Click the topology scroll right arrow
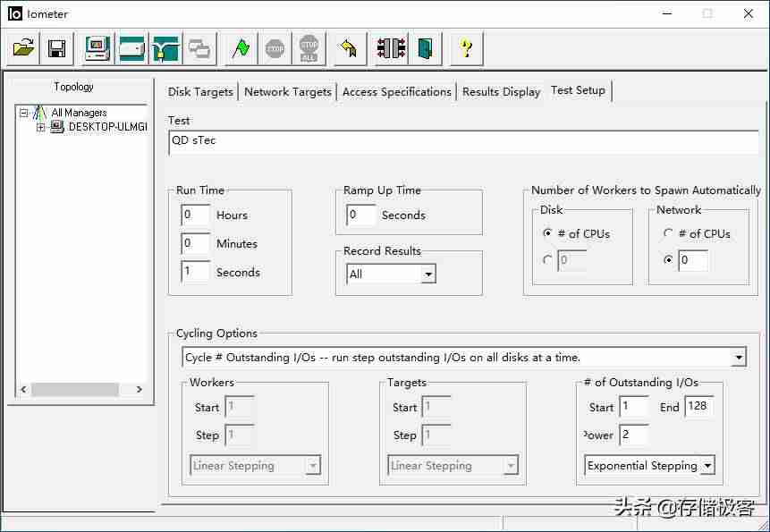 pos(139,389)
